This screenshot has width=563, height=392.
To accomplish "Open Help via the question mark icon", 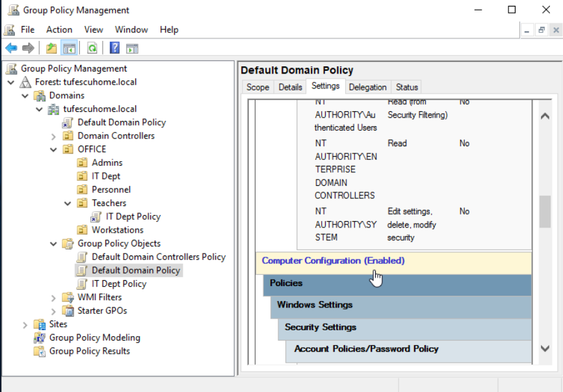I will point(114,47).
